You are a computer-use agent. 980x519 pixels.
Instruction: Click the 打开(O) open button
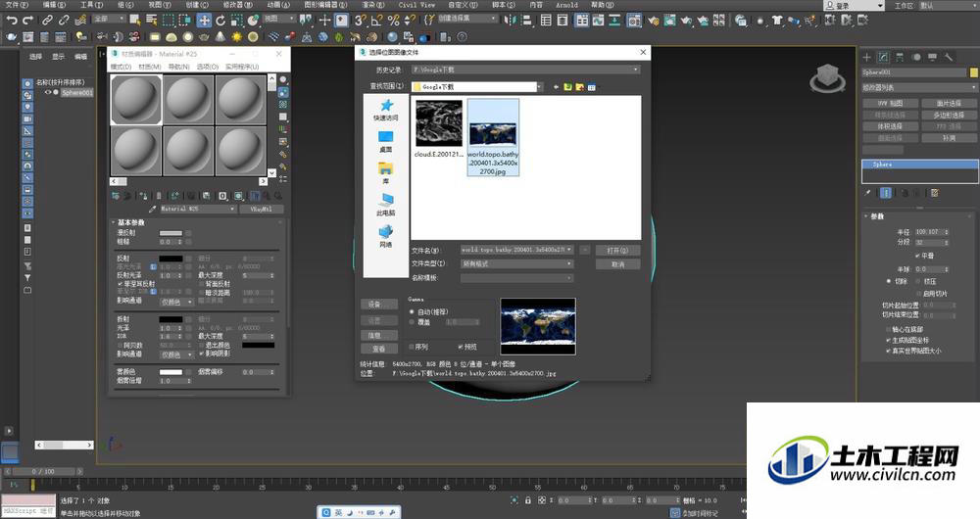[x=617, y=250]
